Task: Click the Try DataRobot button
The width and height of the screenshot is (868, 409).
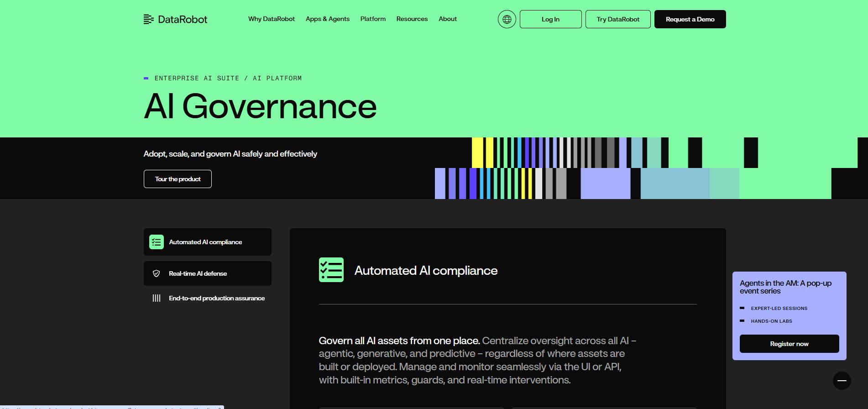Action: click(618, 19)
